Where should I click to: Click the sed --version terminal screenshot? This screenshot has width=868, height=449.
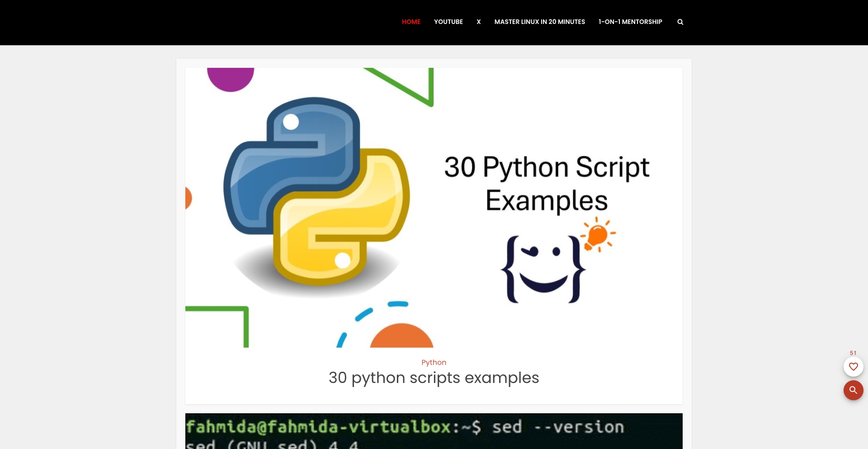[434, 431]
